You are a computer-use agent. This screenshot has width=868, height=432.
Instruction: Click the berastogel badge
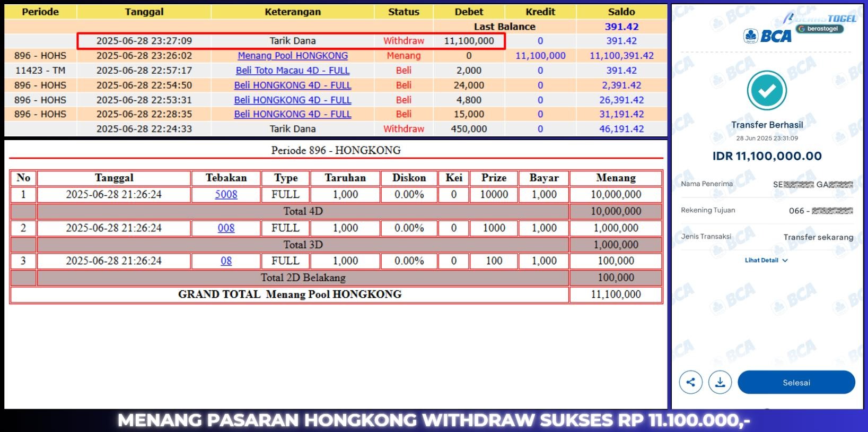click(819, 29)
